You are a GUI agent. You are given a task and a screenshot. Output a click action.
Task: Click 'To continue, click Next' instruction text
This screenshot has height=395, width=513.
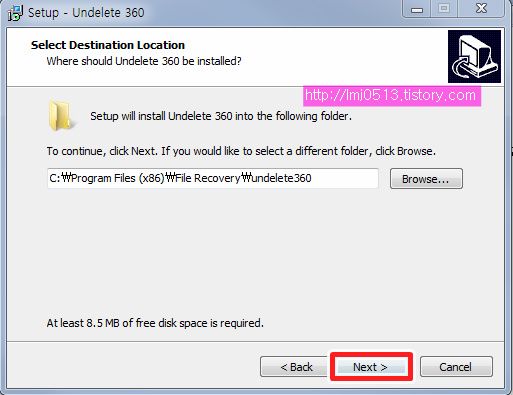(241, 151)
